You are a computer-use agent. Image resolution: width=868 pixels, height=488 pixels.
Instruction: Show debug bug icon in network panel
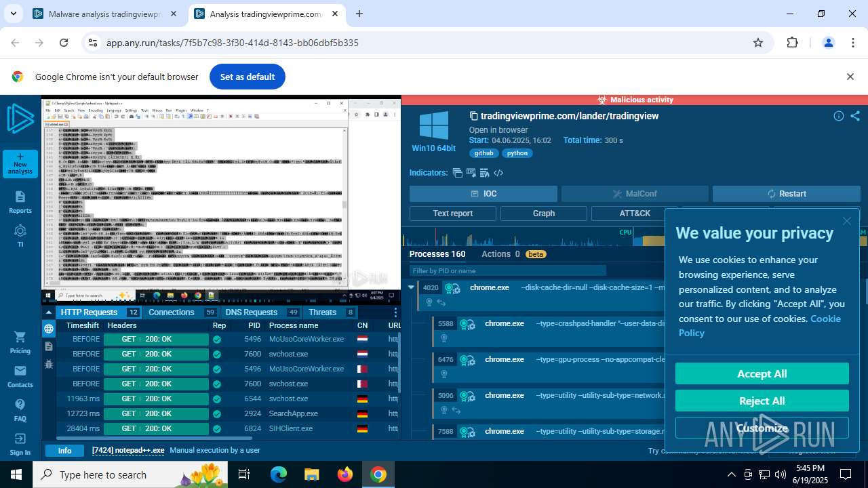[x=49, y=364]
